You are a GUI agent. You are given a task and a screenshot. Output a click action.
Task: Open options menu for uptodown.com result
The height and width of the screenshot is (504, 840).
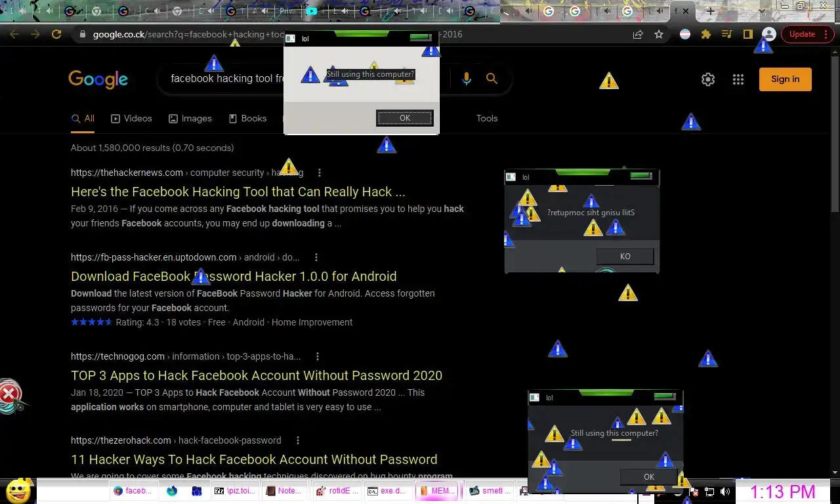pyautogui.click(x=316, y=257)
